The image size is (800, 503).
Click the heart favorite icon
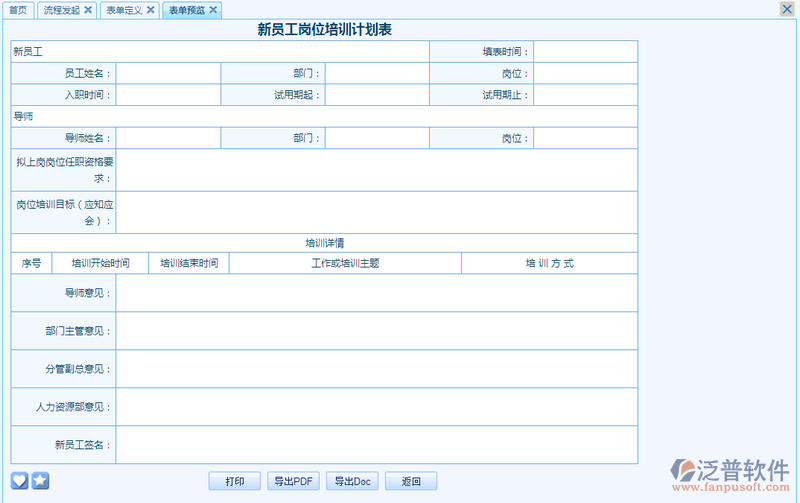pos(20,481)
